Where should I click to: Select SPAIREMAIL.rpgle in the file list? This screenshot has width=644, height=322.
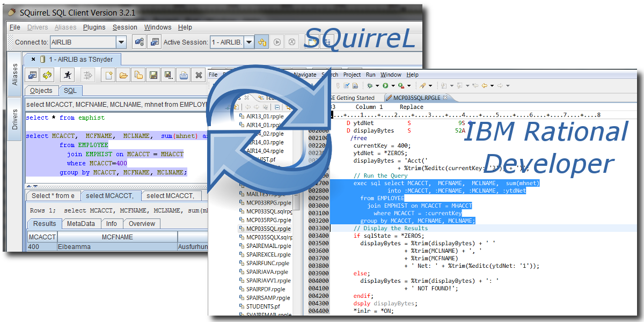pyautogui.click(x=265, y=246)
